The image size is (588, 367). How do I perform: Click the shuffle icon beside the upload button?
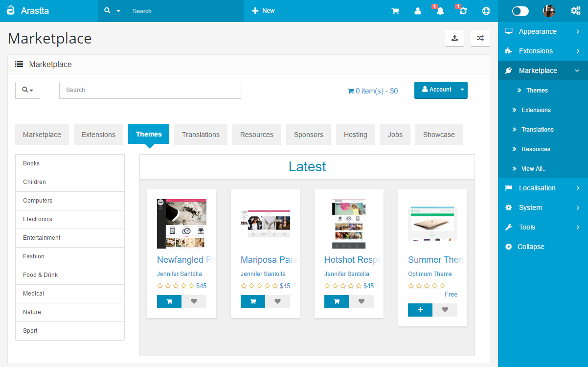tap(480, 38)
